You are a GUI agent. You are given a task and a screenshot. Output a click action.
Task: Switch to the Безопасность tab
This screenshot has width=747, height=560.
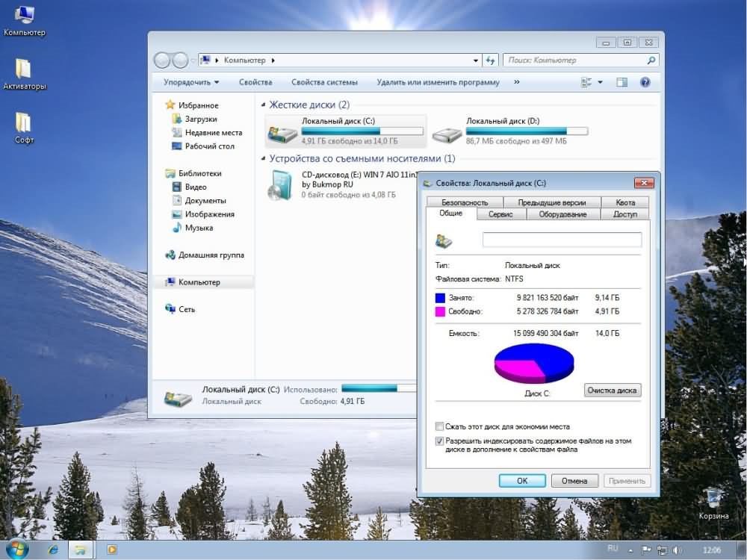pyautogui.click(x=464, y=202)
